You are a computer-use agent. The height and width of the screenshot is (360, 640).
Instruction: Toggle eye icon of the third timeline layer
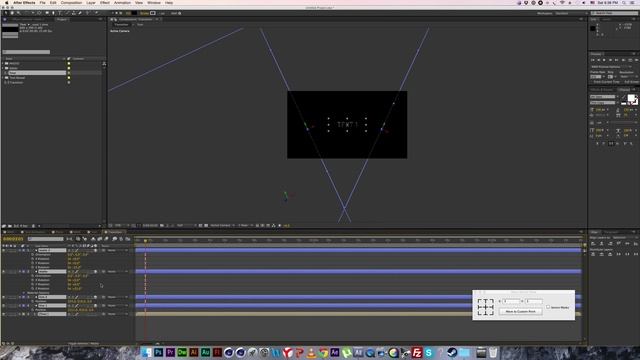pos(4,297)
